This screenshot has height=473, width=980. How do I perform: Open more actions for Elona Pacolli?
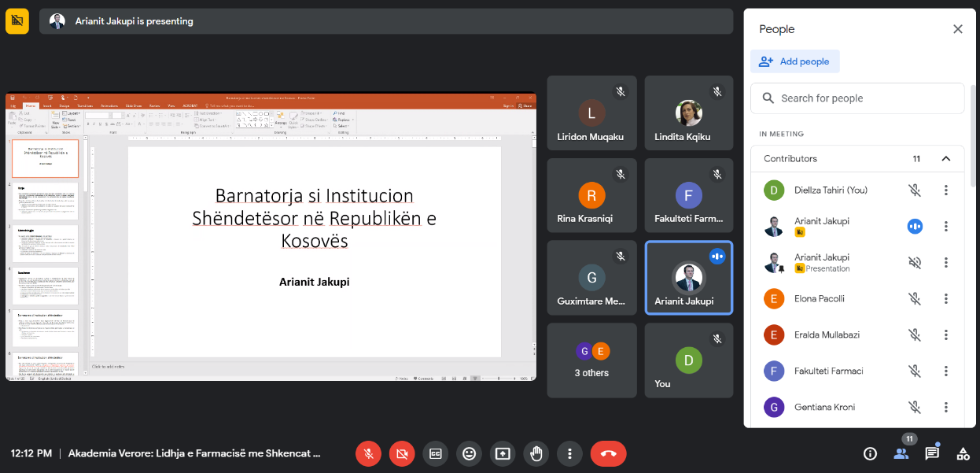click(x=946, y=299)
